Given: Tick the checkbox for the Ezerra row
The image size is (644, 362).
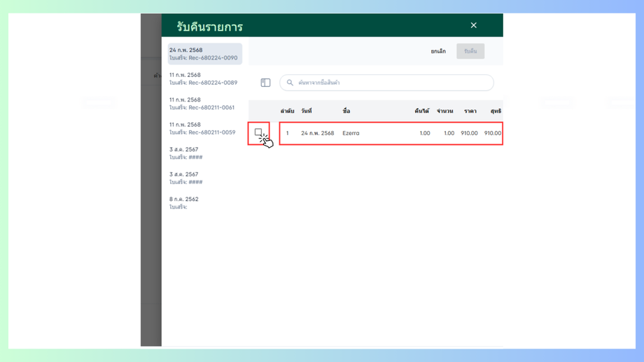Looking at the screenshot, I should [258, 132].
